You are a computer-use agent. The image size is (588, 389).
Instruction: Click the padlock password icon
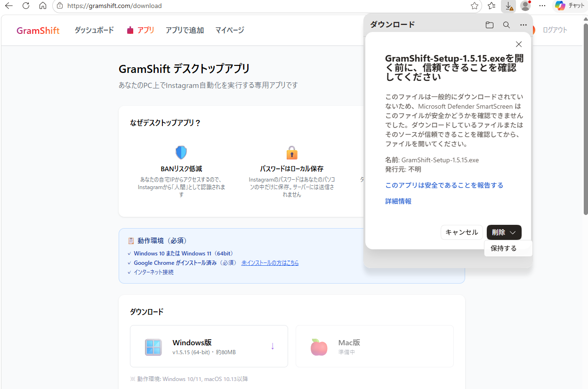pyautogui.click(x=292, y=152)
